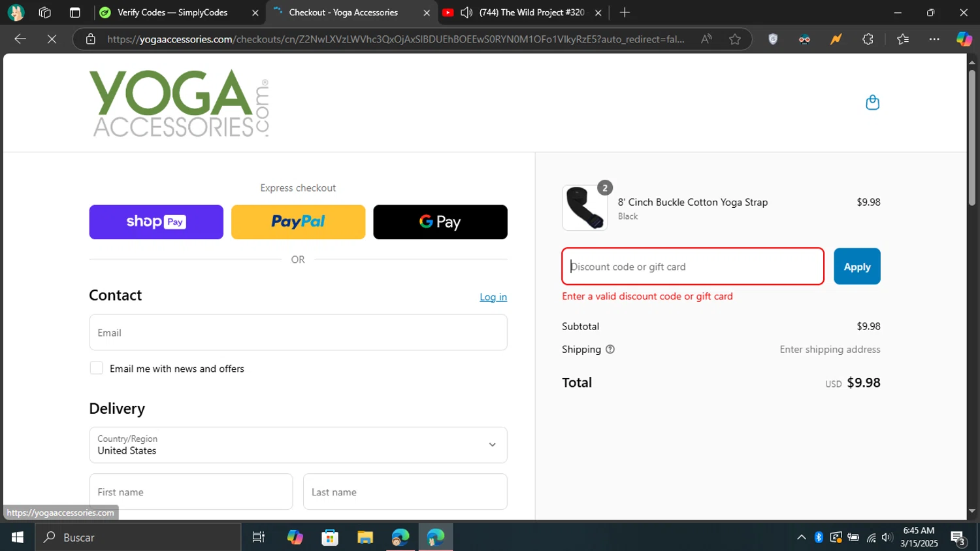Open Edge Settings and more menu

pos(934,39)
